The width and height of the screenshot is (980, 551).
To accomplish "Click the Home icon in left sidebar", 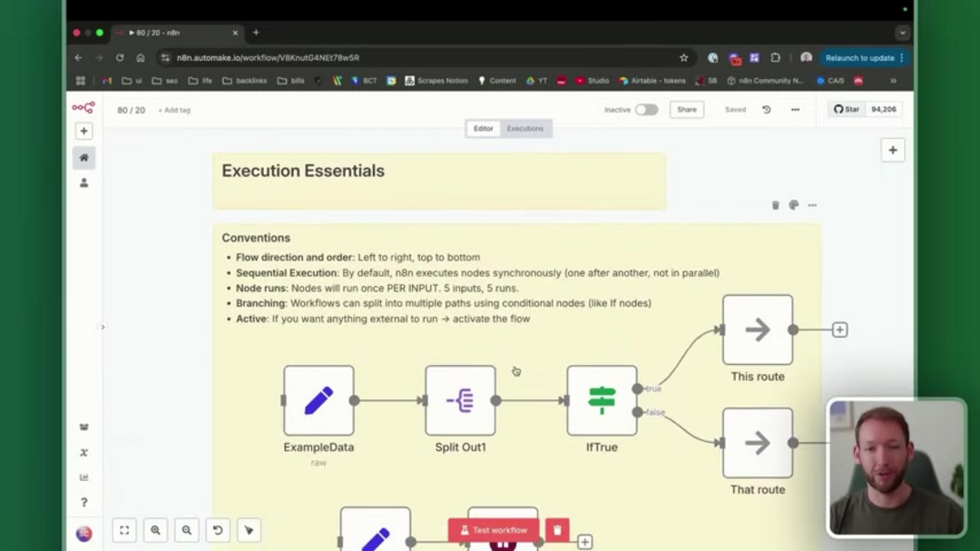I will tap(83, 158).
